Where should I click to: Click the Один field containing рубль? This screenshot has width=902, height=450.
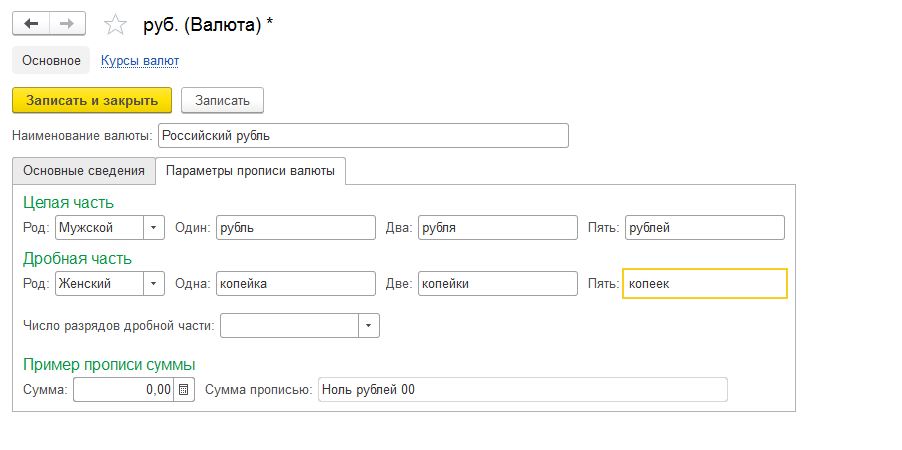coord(295,228)
